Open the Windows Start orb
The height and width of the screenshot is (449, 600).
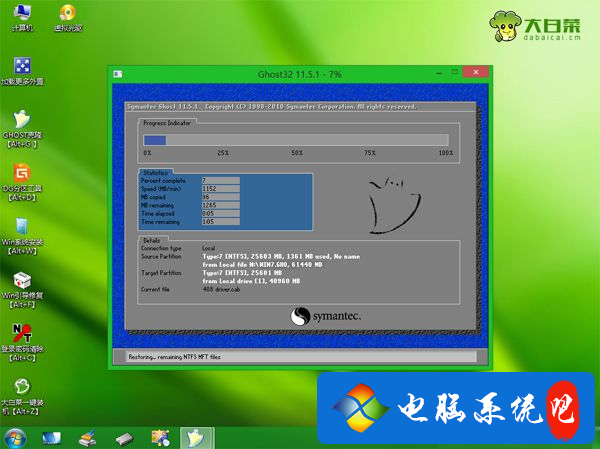[15, 438]
